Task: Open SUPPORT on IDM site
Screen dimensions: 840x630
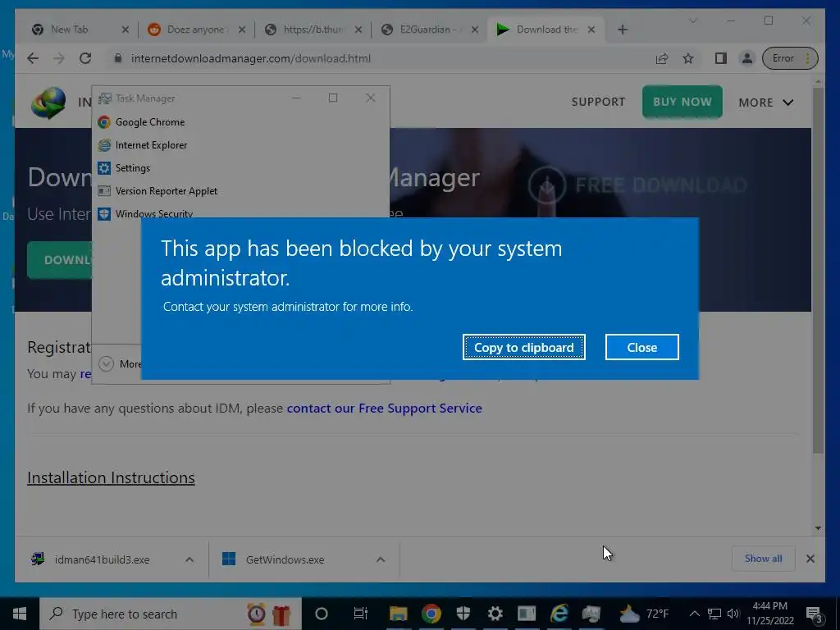Action: click(x=598, y=102)
